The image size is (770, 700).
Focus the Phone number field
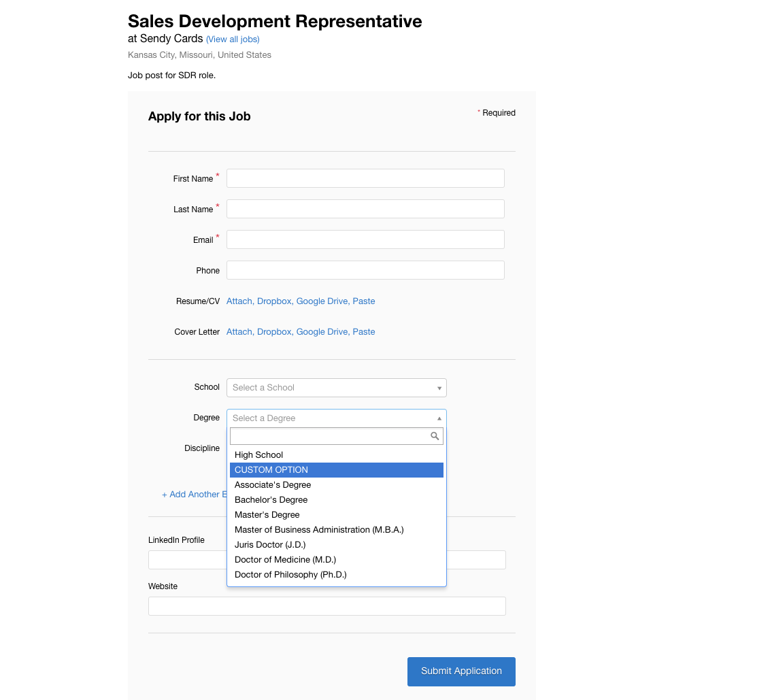pos(365,270)
